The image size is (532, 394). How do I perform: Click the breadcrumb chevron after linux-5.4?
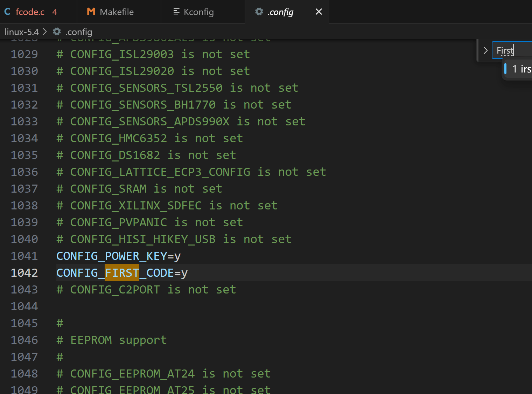(x=45, y=32)
